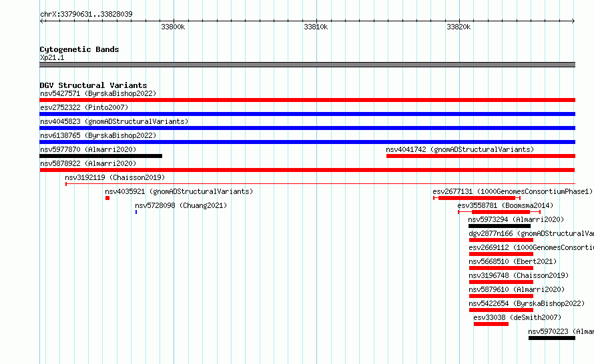594x364 pixels.
Task: Select the red esv2677131 variant bar
Action: pyautogui.click(x=477, y=198)
